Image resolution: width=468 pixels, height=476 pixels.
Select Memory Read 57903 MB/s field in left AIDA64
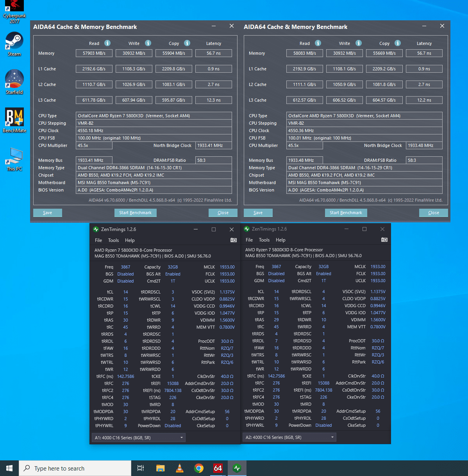coord(94,53)
